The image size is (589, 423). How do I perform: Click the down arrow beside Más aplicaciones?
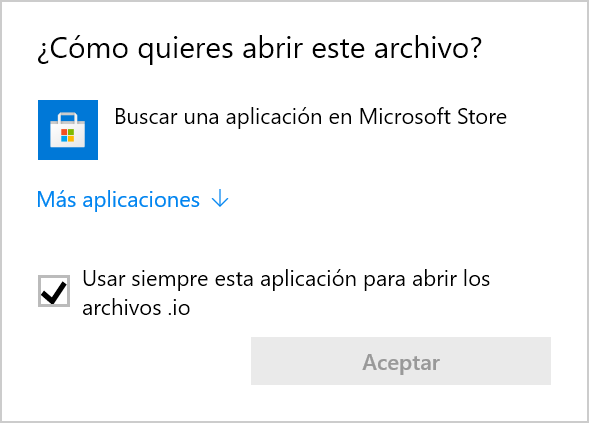(x=220, y=198)
